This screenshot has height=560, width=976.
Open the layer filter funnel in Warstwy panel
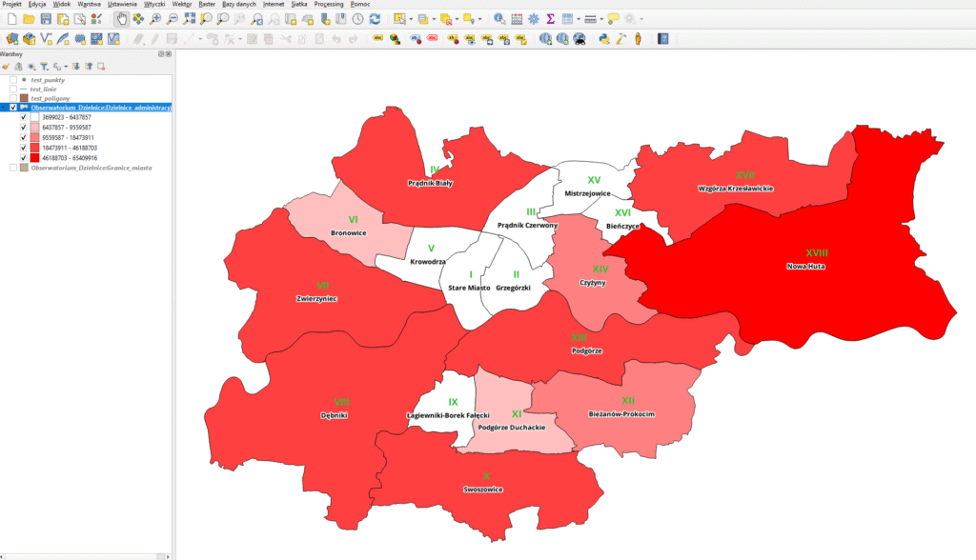[44, 67]
